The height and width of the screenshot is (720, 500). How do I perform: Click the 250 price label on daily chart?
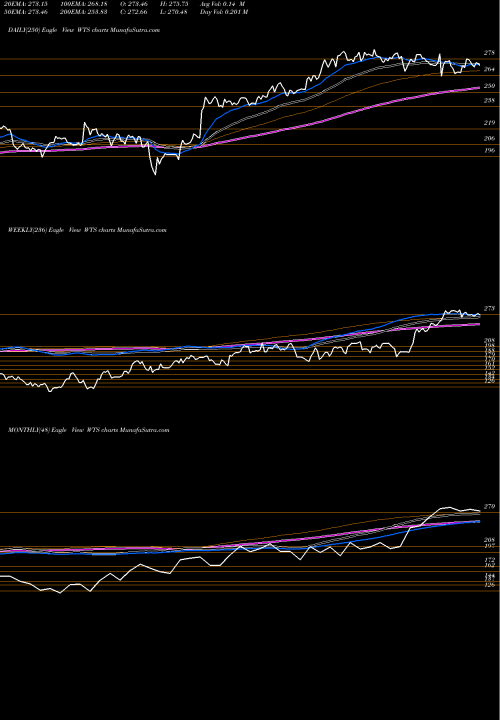tap(489, 86)
